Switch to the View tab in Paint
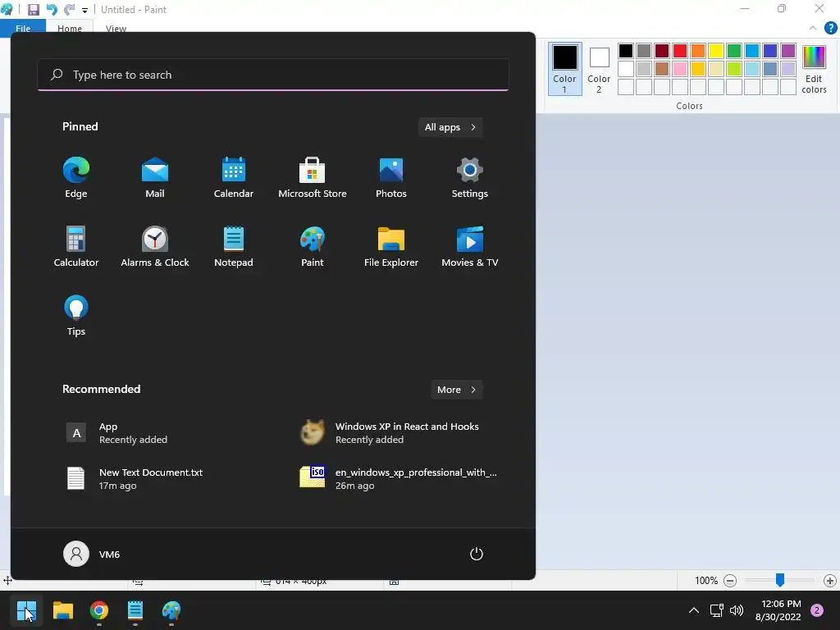 tap(116, 29)
